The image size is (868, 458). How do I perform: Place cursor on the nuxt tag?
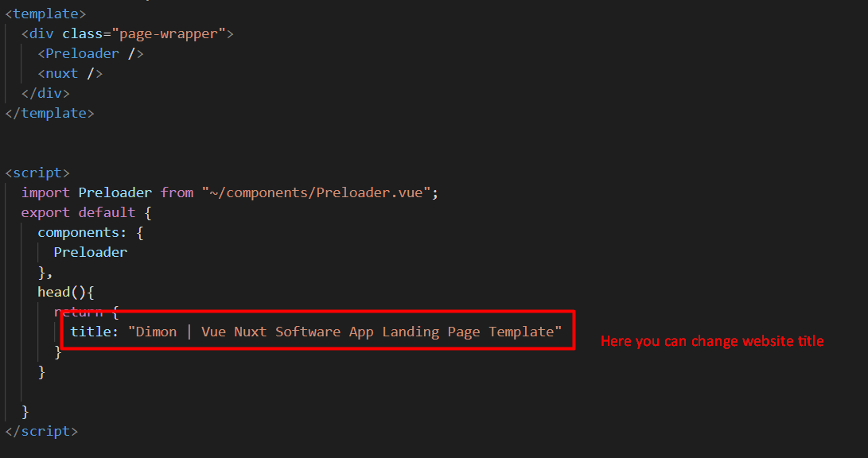coord(70,74)
